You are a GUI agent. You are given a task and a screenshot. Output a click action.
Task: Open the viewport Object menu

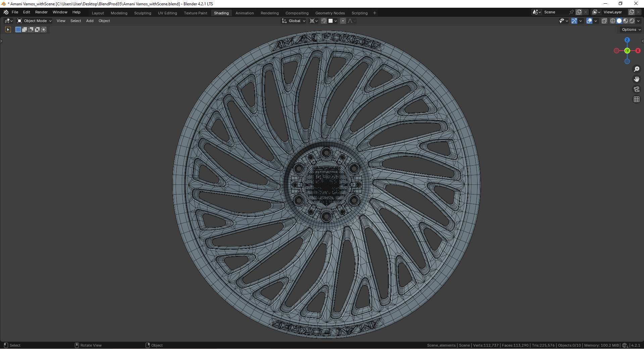point(104,21)
